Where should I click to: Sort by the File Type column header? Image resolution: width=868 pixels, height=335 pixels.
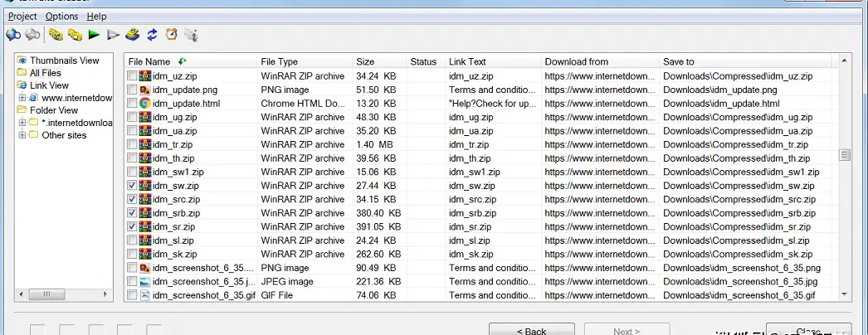tap(305, 61)
